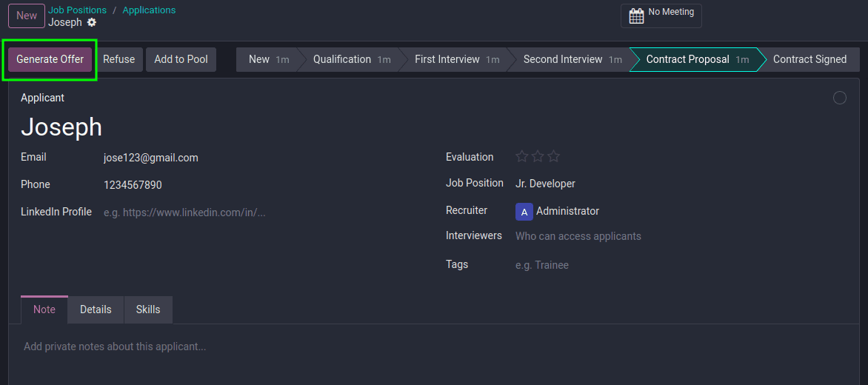Click the Tags selection field
This screenshot has width=868, height=385.
tap(681, 265)
